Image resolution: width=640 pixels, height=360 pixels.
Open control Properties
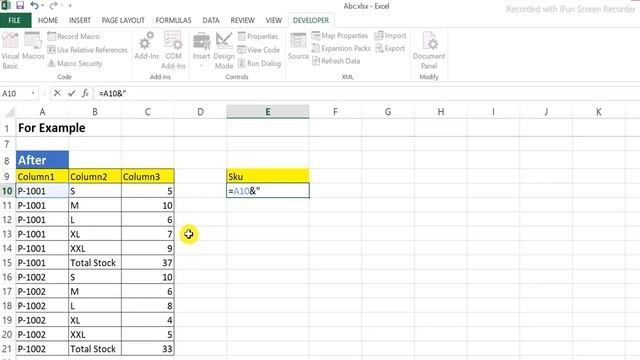coord(258,36)
